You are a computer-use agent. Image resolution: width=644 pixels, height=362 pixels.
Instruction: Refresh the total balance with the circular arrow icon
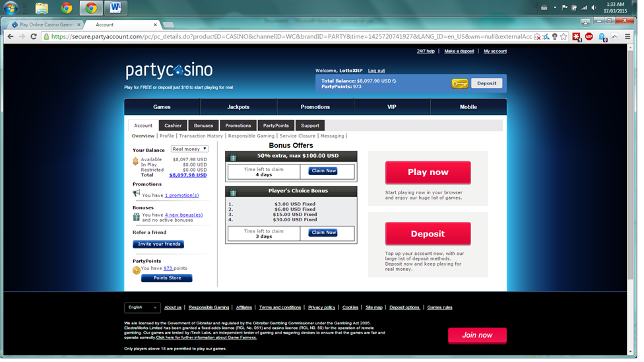395,81
